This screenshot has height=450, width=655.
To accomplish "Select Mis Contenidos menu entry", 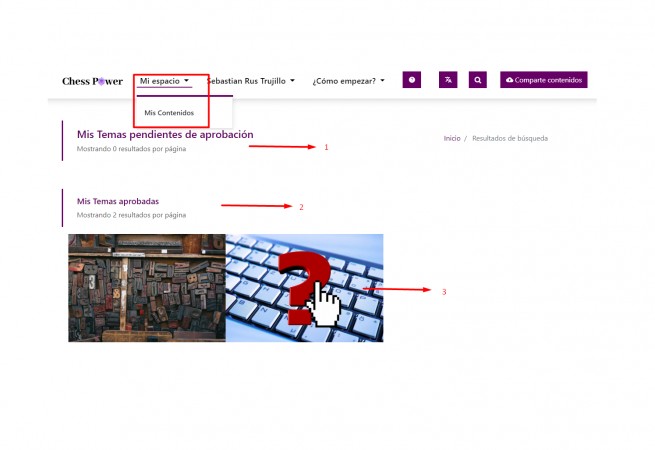I will (x=169, y=112).
